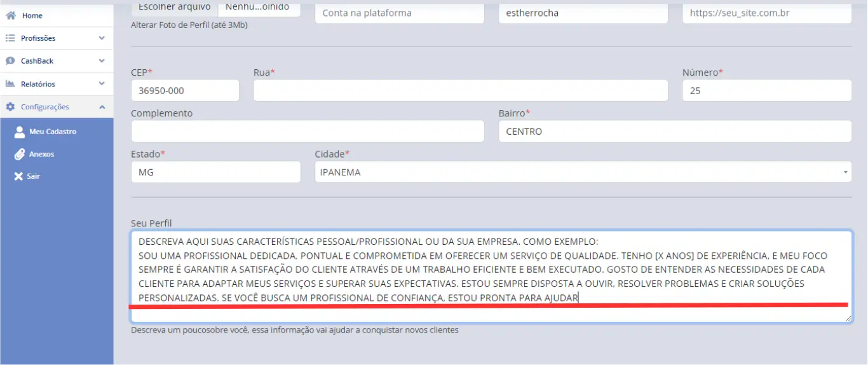Click the Conta na plataforma field
Viewport: 868px width, 365px height.
400,13
